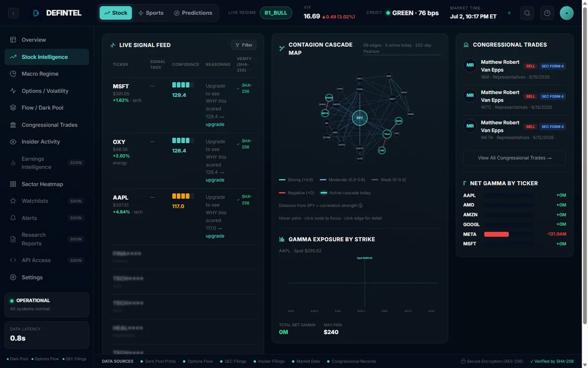Focus the SPY node in cascade map

tap(360, 118)
